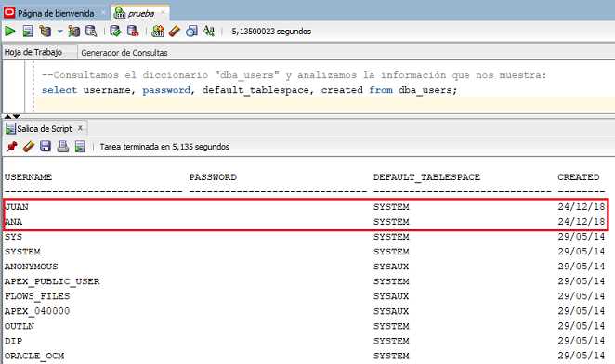
Task: Open the Explain Plan dropdown arrow
Action: [60, 31]
